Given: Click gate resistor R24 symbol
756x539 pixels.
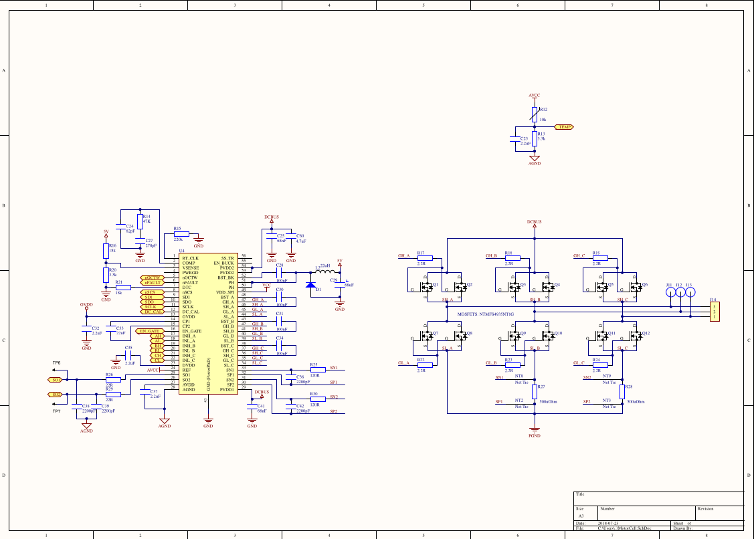Looking at the screenshot, I should [x=600, y=365].
